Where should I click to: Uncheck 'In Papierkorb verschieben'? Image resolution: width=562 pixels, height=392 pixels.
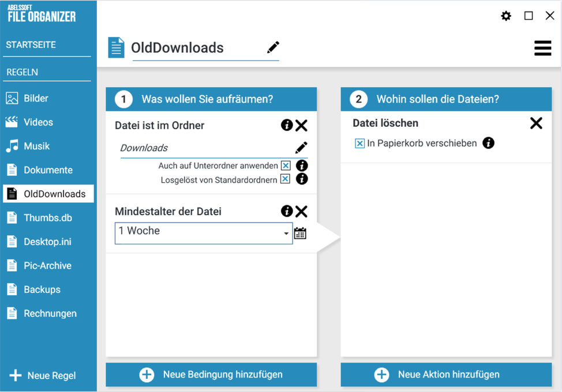coord(359,143)
